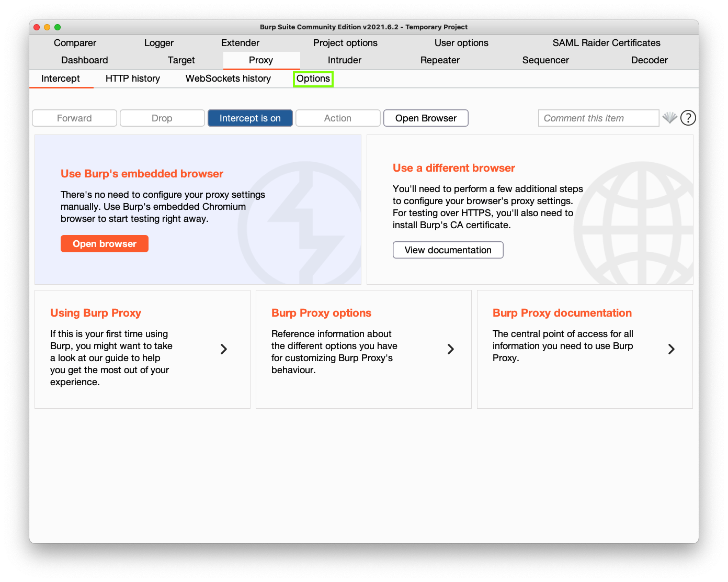Expand the Burp Proxy options chevron arrow
This screenshot has width=728, height=582.
click(451, 349)
